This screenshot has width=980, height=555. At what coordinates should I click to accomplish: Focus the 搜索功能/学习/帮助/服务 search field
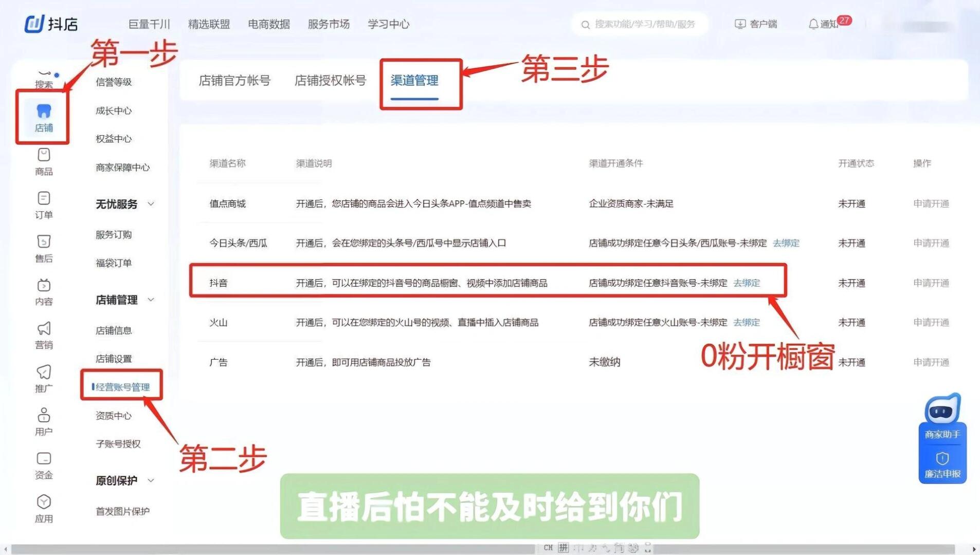point(640,24)
